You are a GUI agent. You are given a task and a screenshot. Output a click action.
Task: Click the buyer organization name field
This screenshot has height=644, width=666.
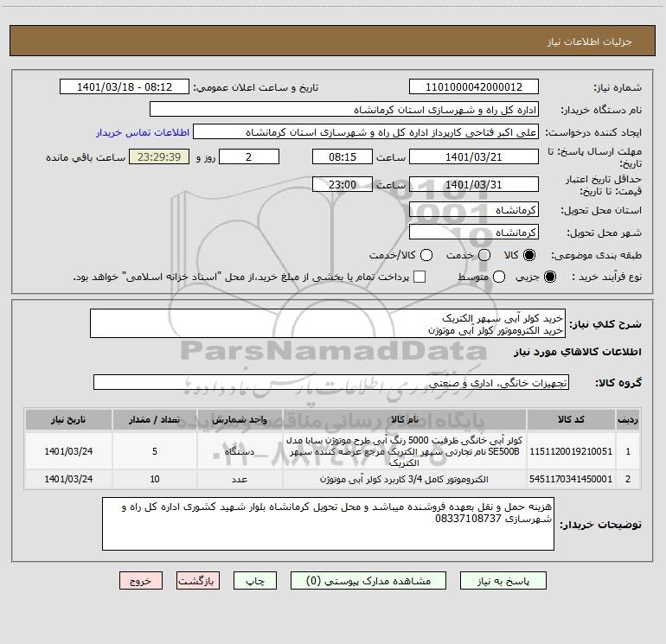tap(344, 110)
